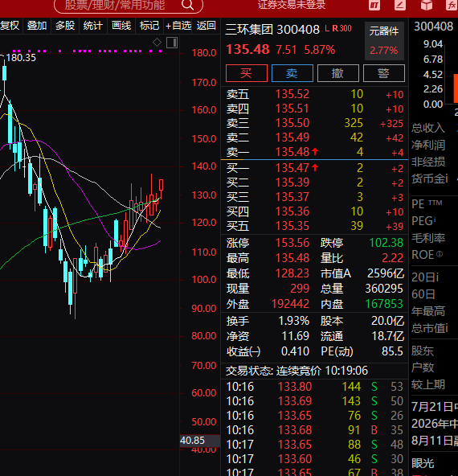Viewport: 458px width, 476px height.
Task: Select 卖一 price 135.48
Action: click(292, 152)
